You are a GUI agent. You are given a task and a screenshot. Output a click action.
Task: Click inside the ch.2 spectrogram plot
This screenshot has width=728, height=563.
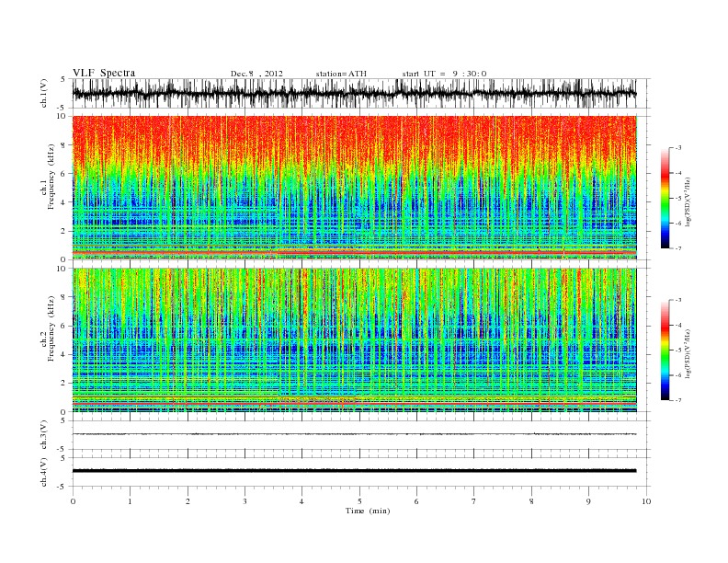354,340
